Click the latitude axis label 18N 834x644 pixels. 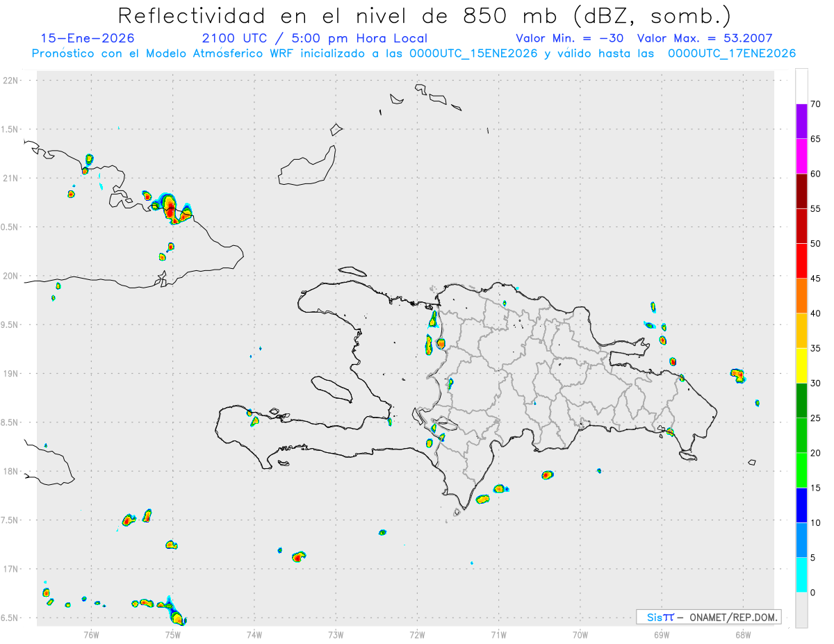pos(12,472)
